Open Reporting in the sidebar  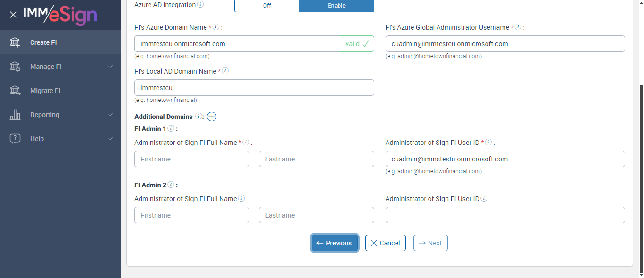pyautogui.click(x=60, y=115)
